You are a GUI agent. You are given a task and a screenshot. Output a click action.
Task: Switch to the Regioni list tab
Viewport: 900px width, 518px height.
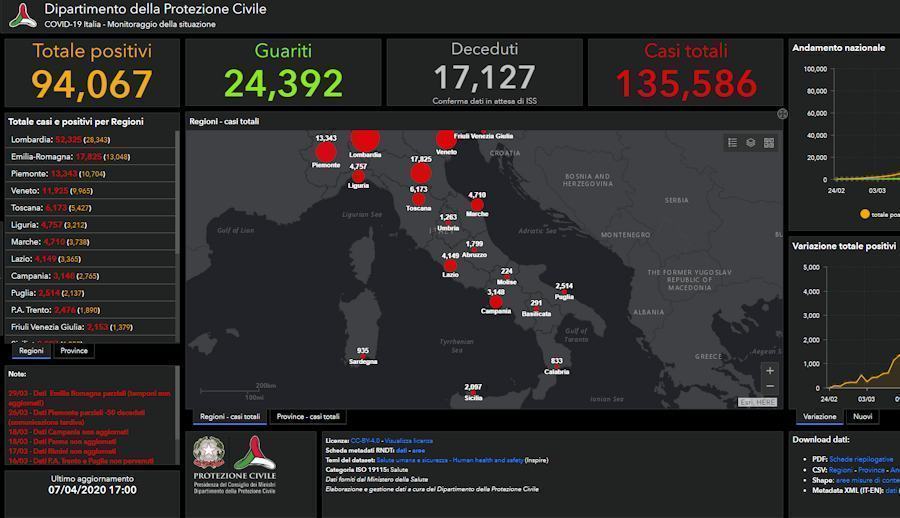click(x=31, y=351)
